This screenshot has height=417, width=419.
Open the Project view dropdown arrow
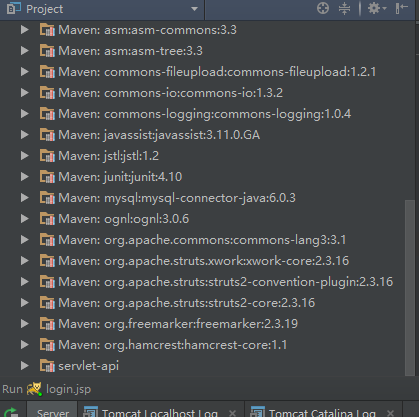(x=194, y=9)
